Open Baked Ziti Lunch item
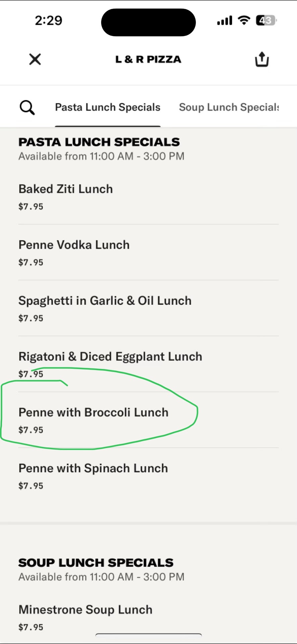 66,189
